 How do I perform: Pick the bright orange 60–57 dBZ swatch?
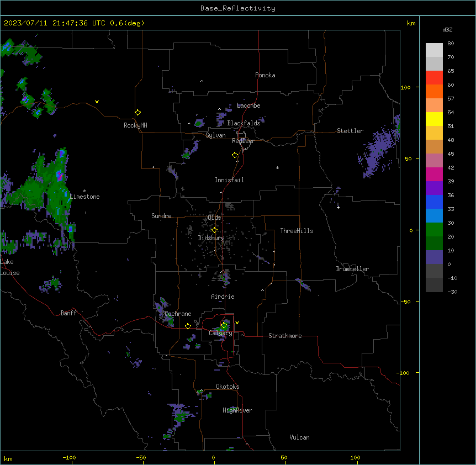434,91
